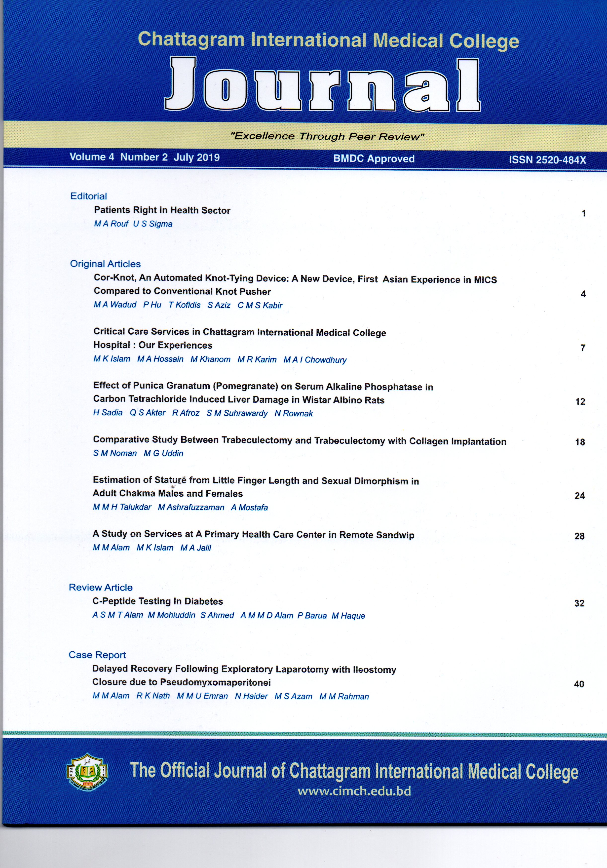The width and height of the screenshot is (607, 868).
Task: Open the Cor-Knot automated knot-tying article
Action: click(x=295, y=285)
